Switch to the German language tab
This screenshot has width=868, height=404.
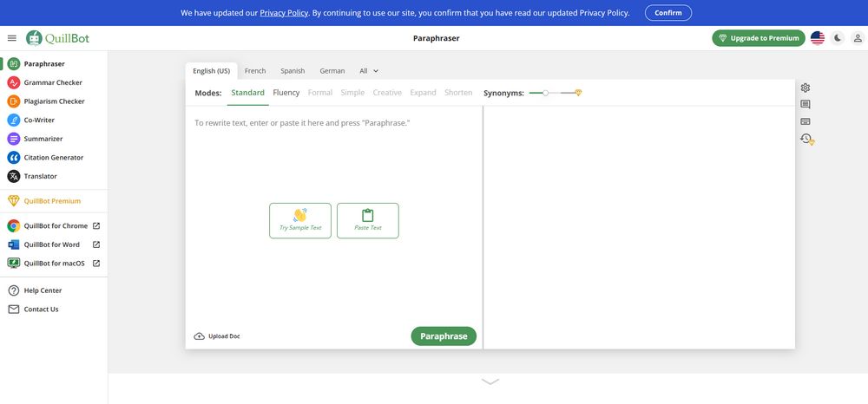[332, 71]
